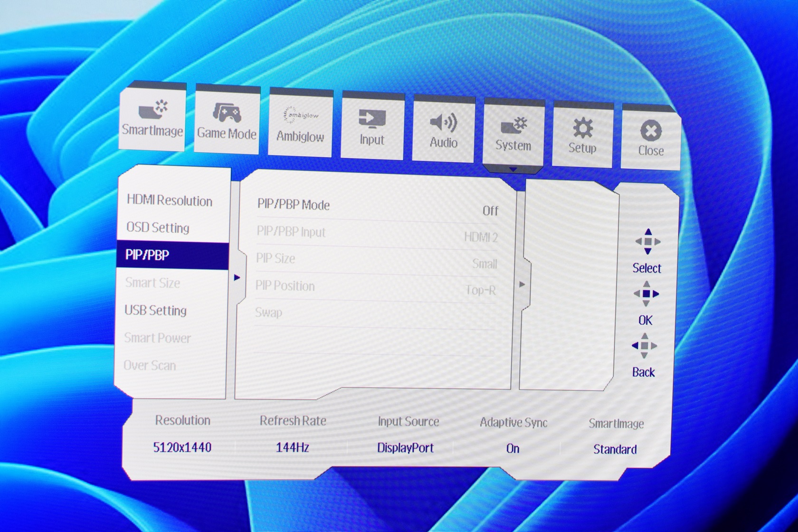Click the Select hint label
Image resolution: width=798 pixels, height=532 pixels.
[647, 268]
